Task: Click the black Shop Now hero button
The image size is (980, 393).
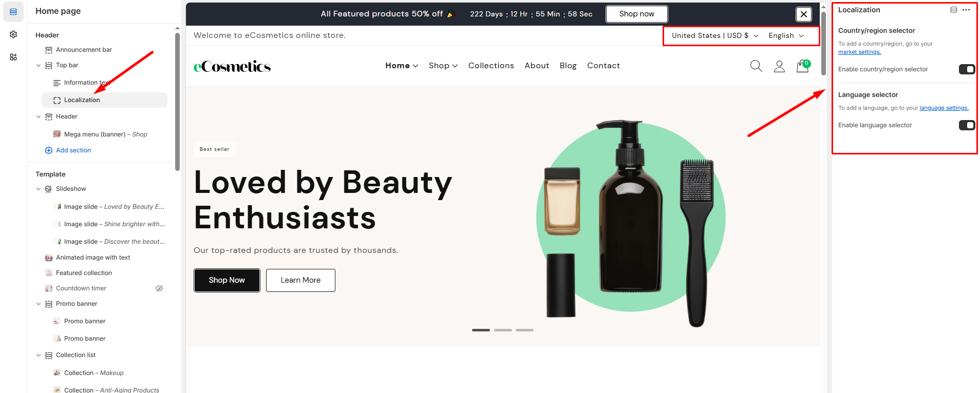Action: pyautogui.click(x=227, y=280)
